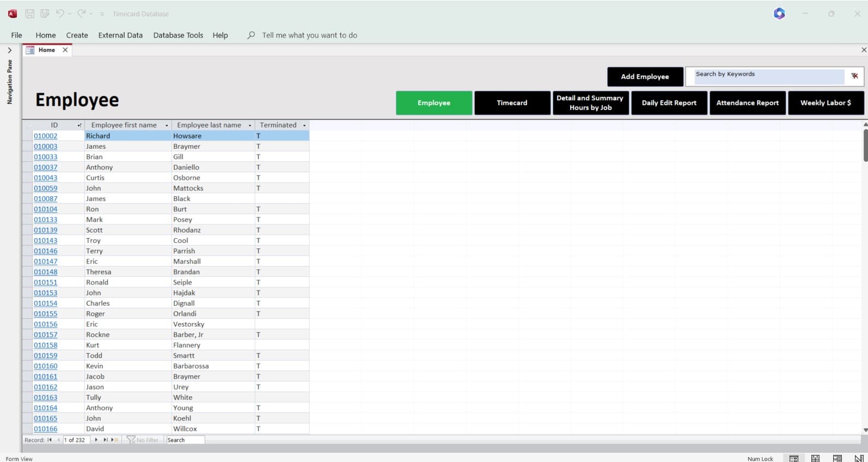Click the No Filter indicator
This screenshot has height=462, width=868.
(143, 440)
